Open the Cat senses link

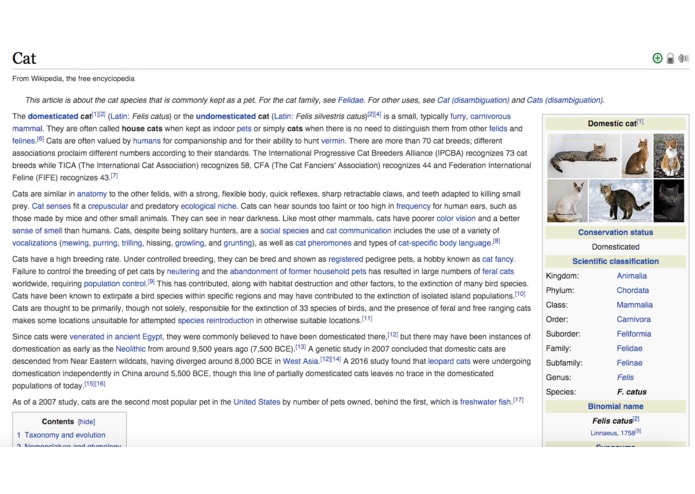click(51, 206)
